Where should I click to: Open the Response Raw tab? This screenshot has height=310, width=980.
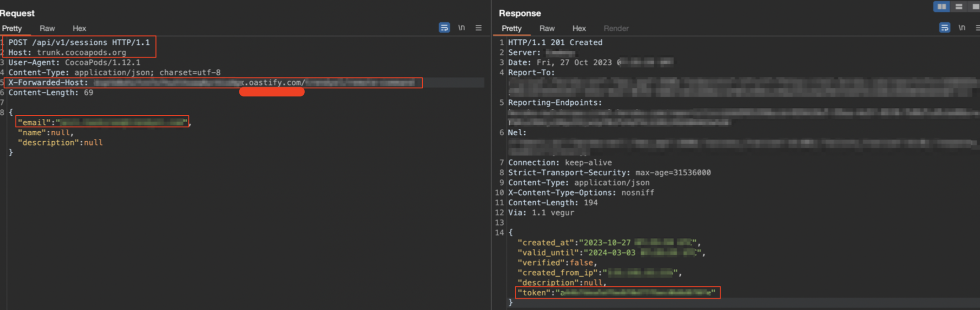click(x=547, y=28)
